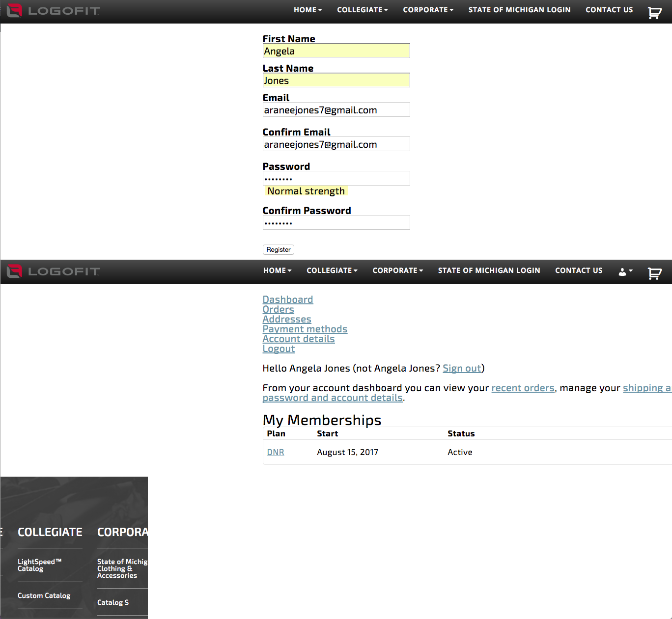Open the recent orders link
The width and height of the screenshot is (672, 619).
(x=523, y=388)
